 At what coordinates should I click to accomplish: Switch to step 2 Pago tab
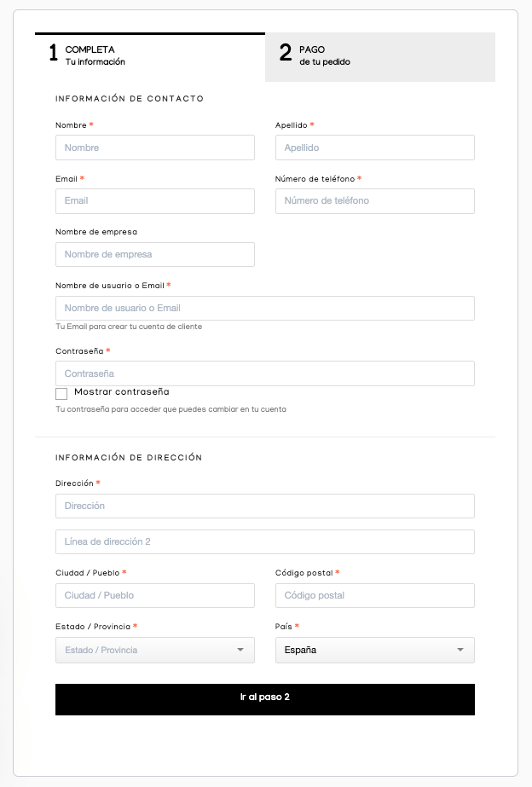pos(379,56)
